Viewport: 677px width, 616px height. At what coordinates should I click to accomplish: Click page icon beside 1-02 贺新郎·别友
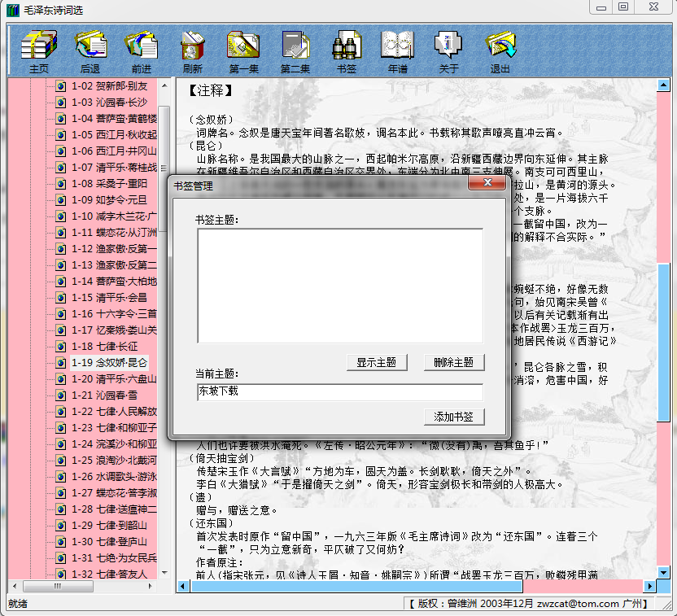pyautogui.click(x=60, y=86)
